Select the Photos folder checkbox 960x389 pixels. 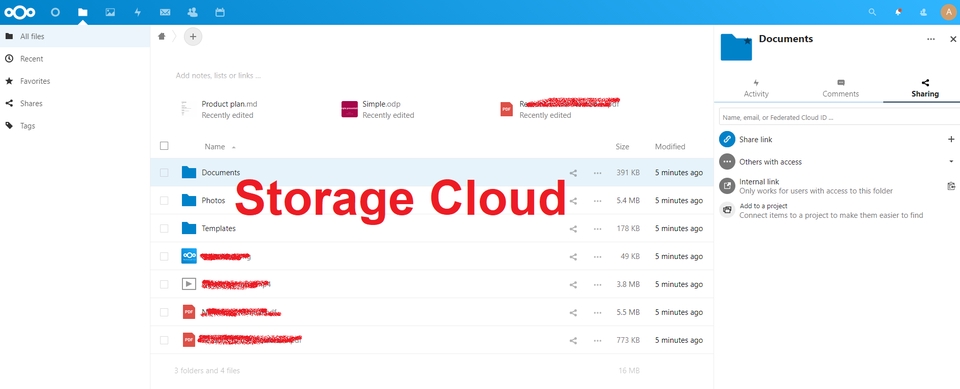click(x=164, y=200)
